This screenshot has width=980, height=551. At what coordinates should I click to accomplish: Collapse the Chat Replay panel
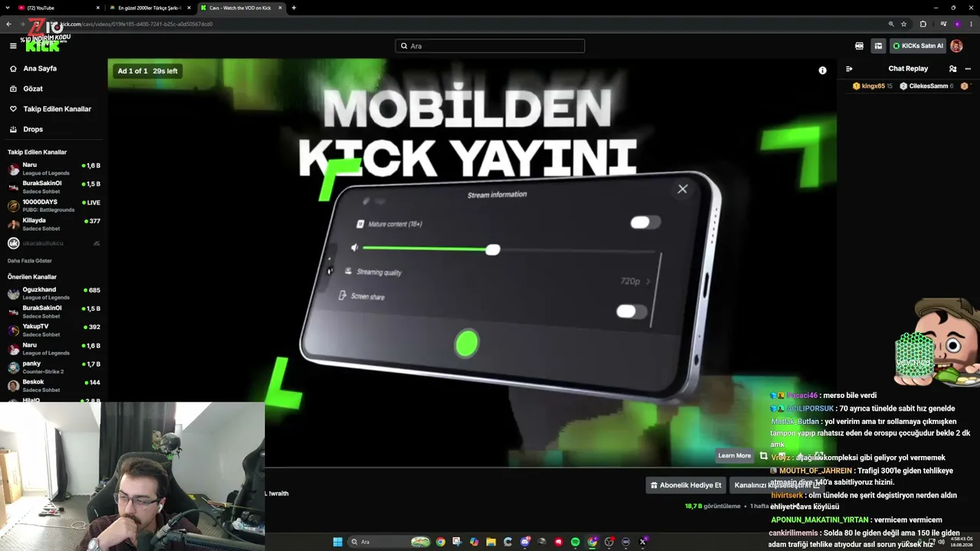point(849,69)
